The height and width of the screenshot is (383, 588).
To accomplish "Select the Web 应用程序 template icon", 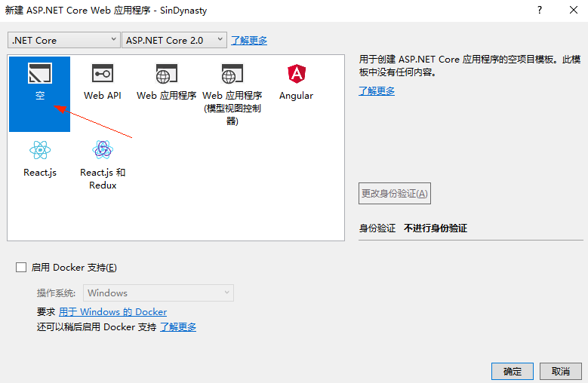I will point(166,74).
